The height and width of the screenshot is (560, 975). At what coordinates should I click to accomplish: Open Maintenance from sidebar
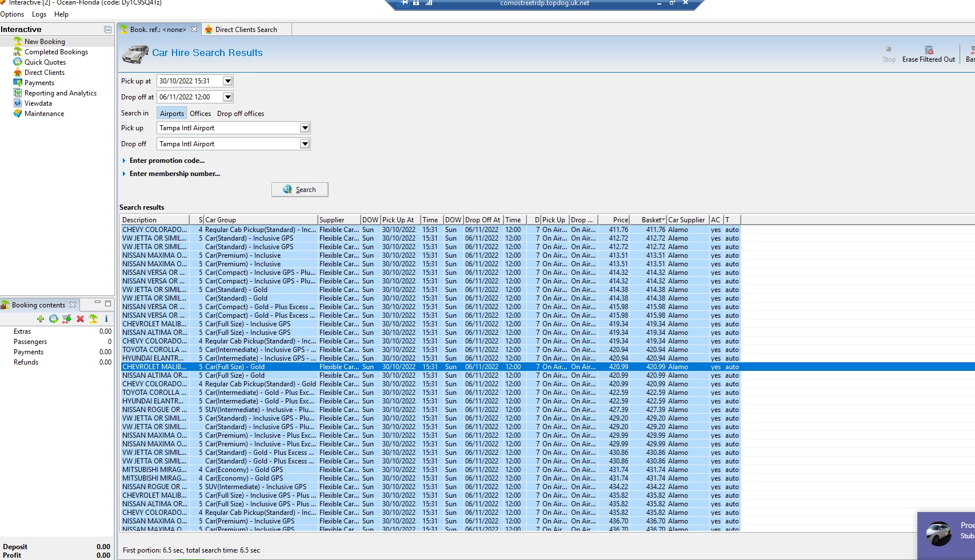(45, 114)
